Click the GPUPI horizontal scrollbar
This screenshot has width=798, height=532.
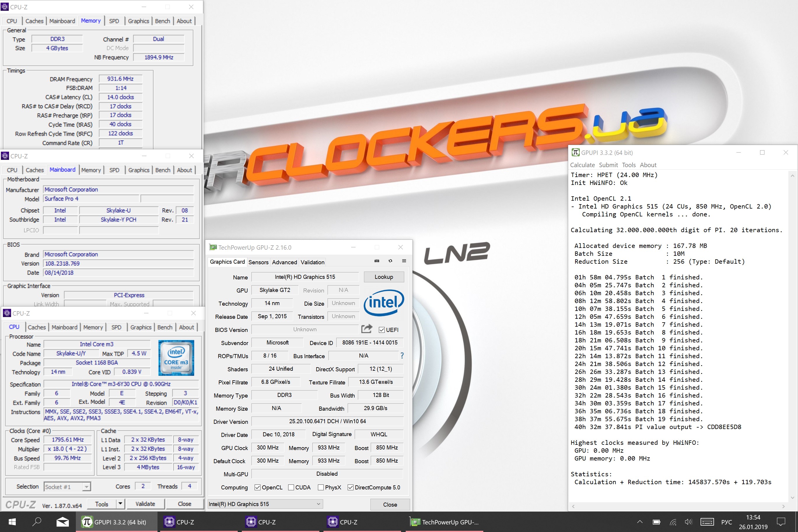tap(678, 506)
